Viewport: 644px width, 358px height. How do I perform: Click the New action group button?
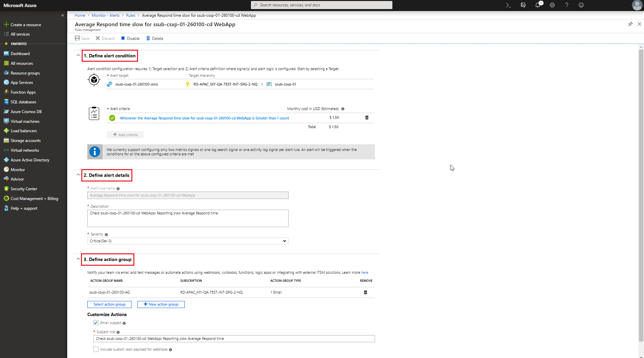click(x=161, y=304)
